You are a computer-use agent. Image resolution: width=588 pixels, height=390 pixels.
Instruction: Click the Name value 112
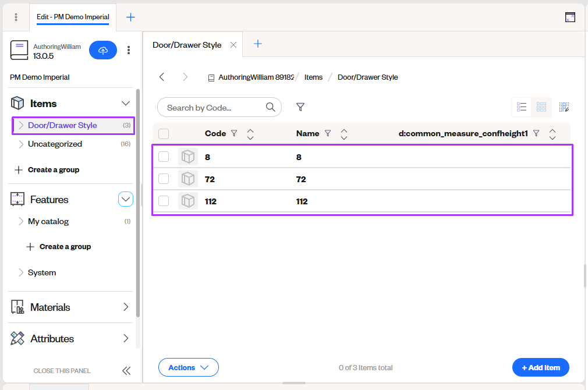pyautogui.click(x=302, y=201)
